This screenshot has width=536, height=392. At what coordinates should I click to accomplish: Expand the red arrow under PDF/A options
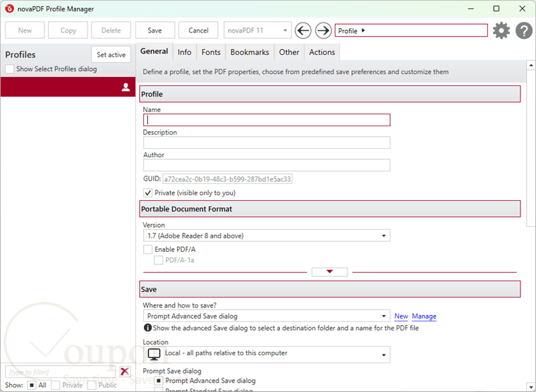[329, 271]
